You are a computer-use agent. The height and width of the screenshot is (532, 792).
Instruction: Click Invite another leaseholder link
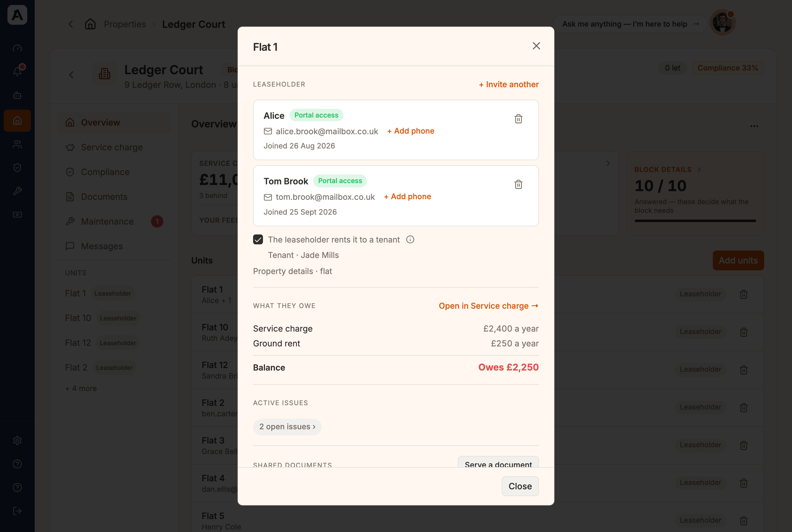(x=509, y=84)
